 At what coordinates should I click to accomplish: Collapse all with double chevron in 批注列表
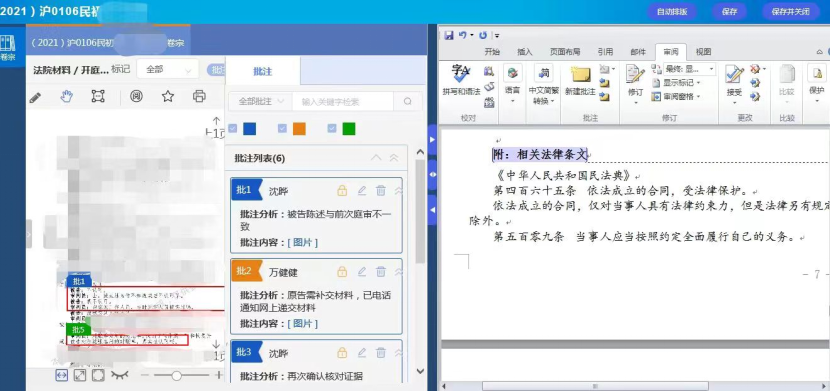(394, 158)
